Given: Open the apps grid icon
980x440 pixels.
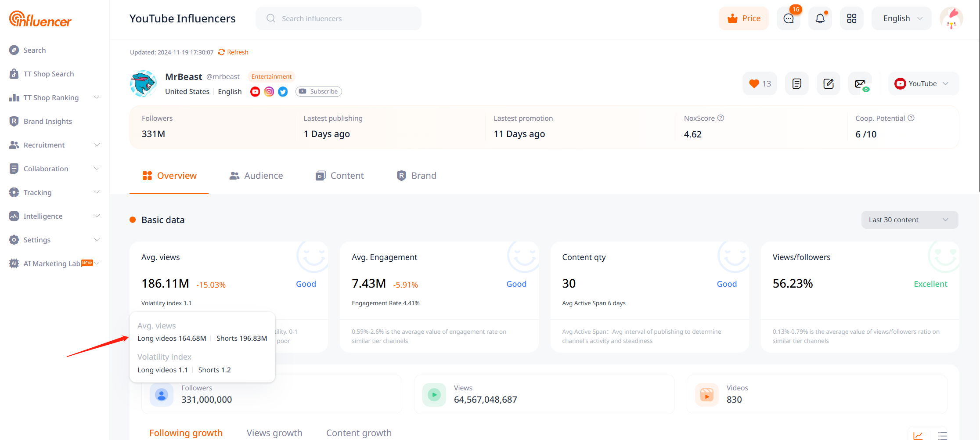Looking at the screenshot, I should pos(851,18).
